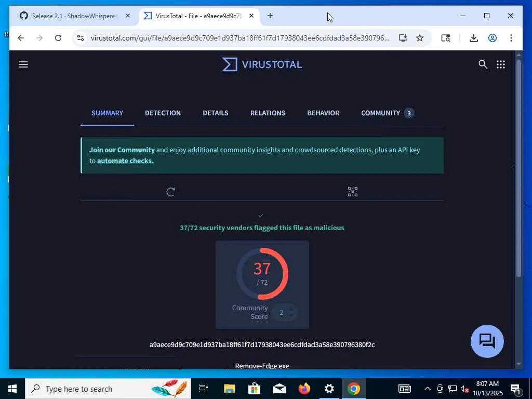The height and width of the screenshot is (399, 532).
Task: Reload the VirusTotal page
Action: [58, 38]
